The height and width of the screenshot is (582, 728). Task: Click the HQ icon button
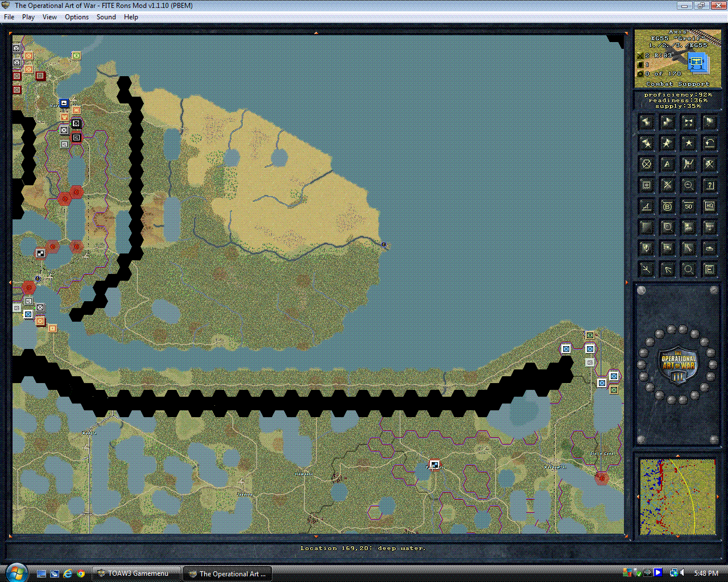tap(710, 206)
